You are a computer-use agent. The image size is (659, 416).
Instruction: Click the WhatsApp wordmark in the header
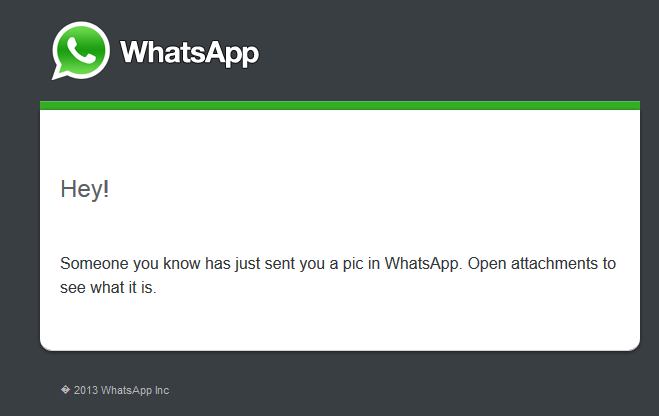coord(189,52)
